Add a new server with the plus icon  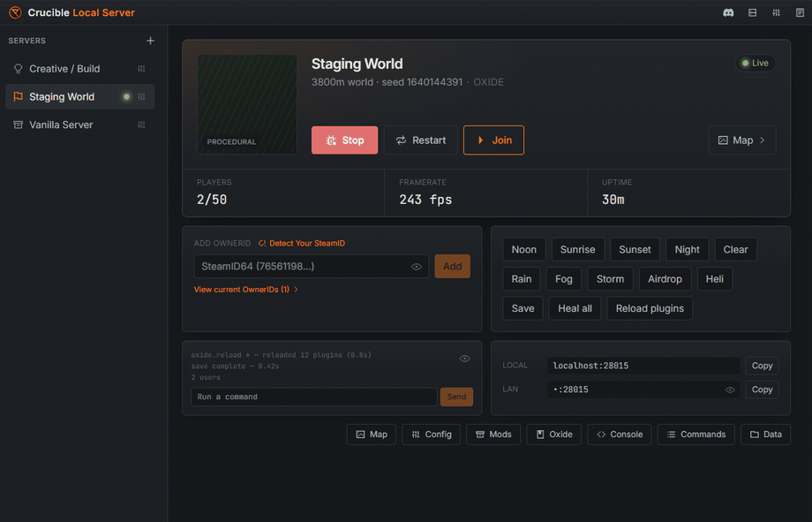[150, 41]
